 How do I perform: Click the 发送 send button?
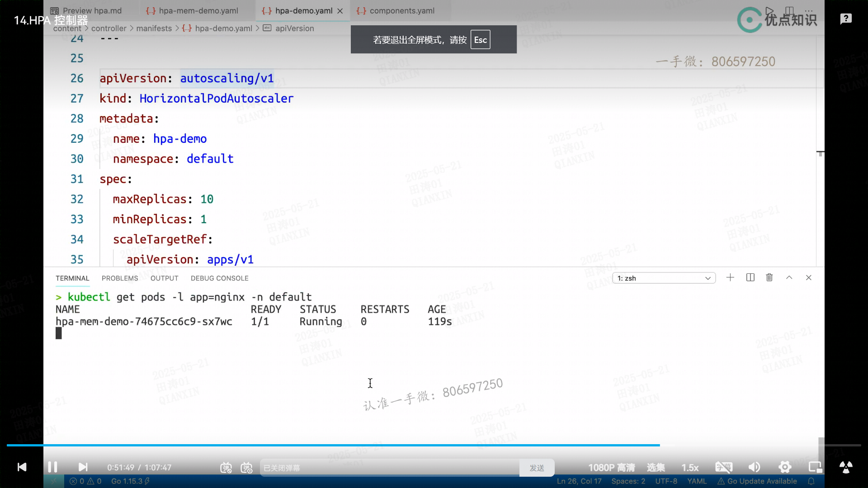tap(537, 468)
